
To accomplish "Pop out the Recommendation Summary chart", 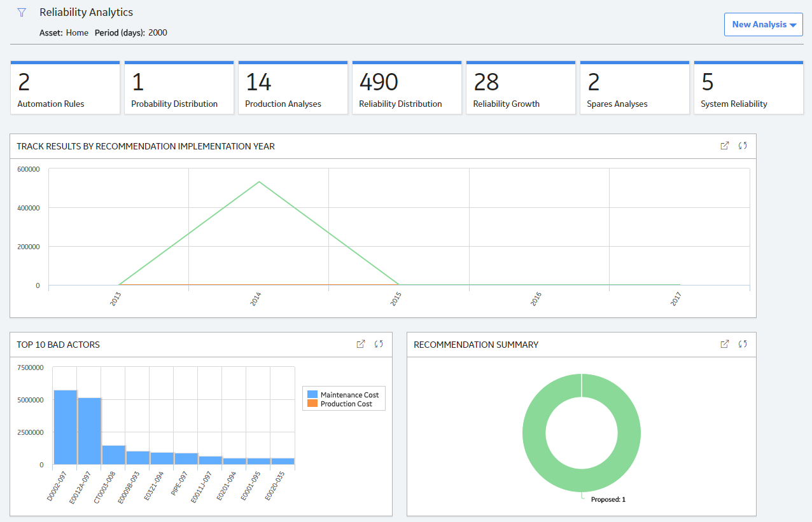I will [724, 344].
